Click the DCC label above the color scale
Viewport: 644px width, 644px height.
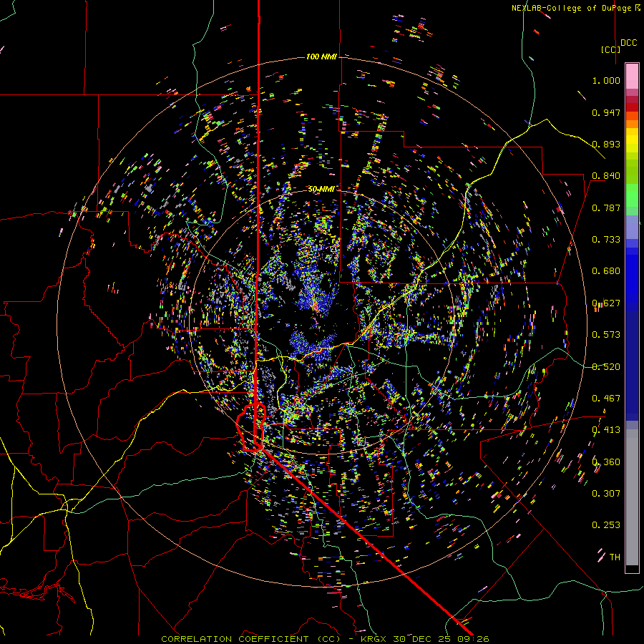click(x=628, y=43)
